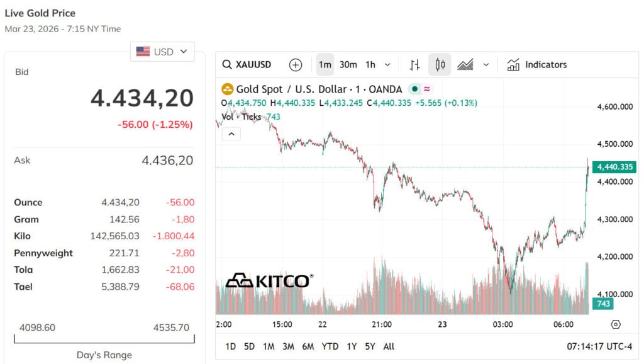Click the 4,440.335 current price label
Screen dimensions: 644x364
tap(614, 167)
